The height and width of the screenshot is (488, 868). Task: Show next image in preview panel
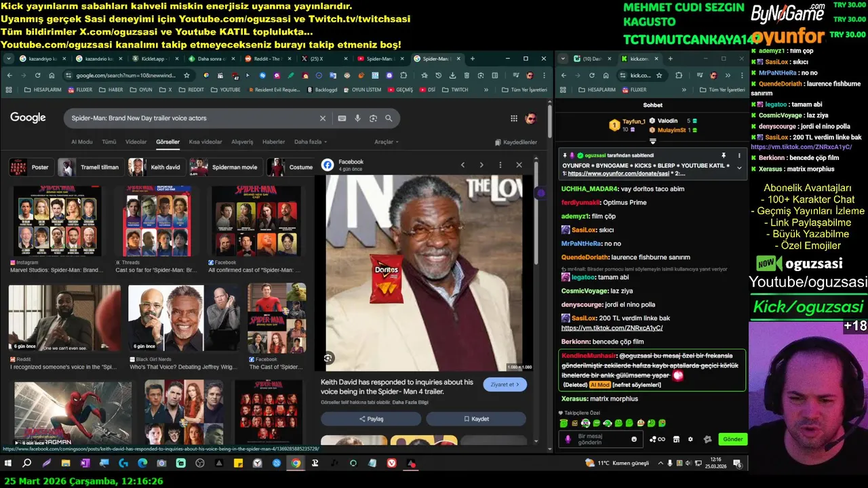point(481,165)
